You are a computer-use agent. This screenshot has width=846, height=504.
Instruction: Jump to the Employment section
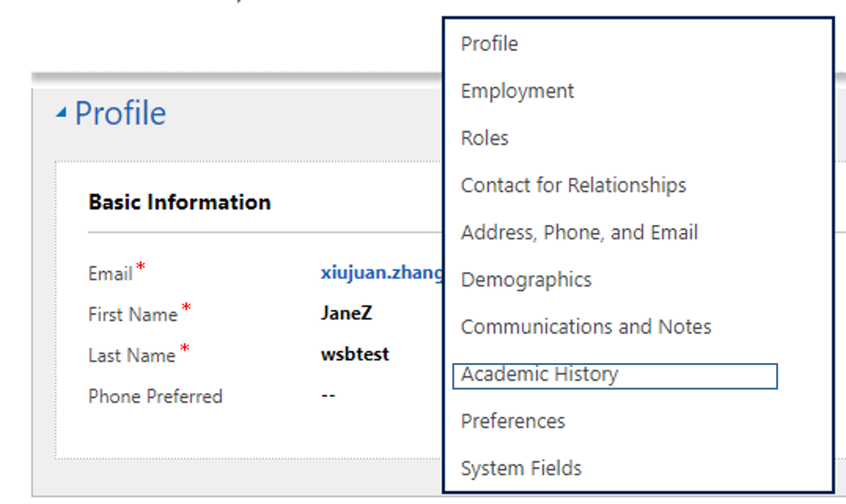point(517,91)
